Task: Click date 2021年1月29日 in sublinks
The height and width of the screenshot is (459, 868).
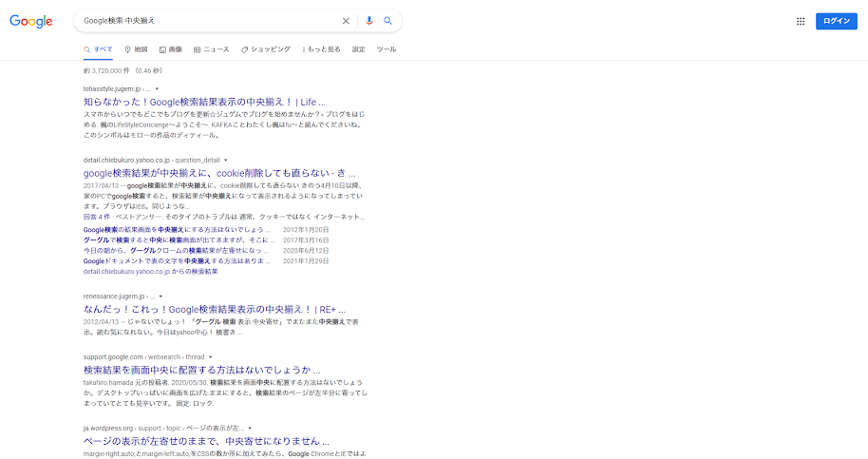Action: pyautogui.click(x=306, y=261)
